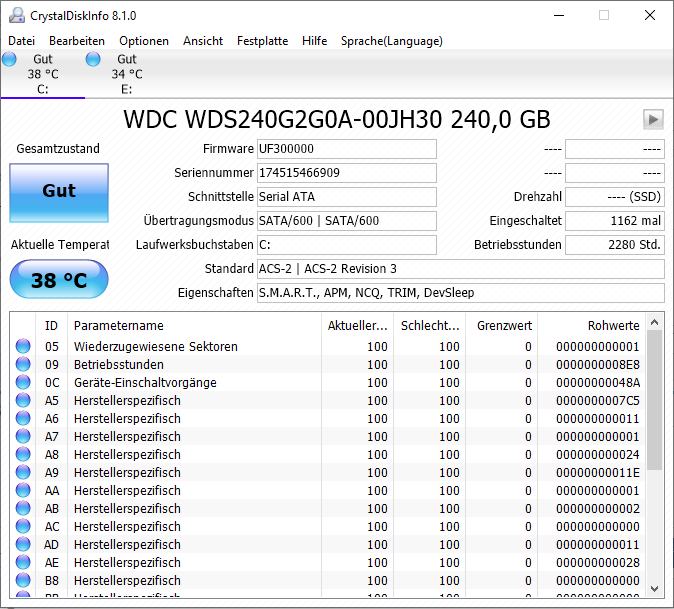Click status icon of row AB
This screenshot has height=609, width=674.
[x=23, y=509]
